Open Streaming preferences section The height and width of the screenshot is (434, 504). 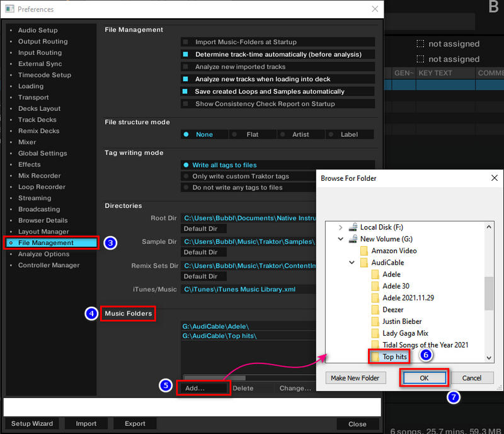(x=35, y=198)
